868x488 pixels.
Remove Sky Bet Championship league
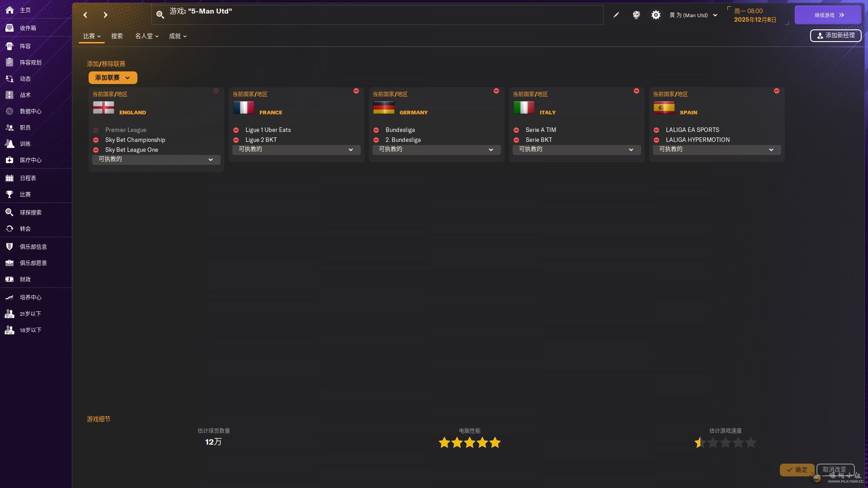[96, 140]
